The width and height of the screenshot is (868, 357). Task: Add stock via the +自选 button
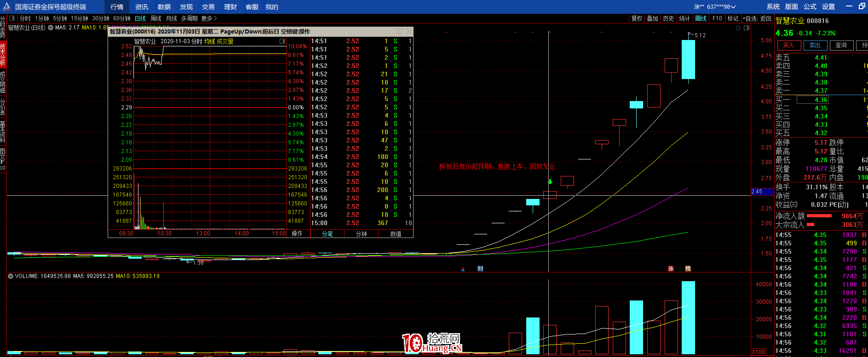click(x=750, y=18)
